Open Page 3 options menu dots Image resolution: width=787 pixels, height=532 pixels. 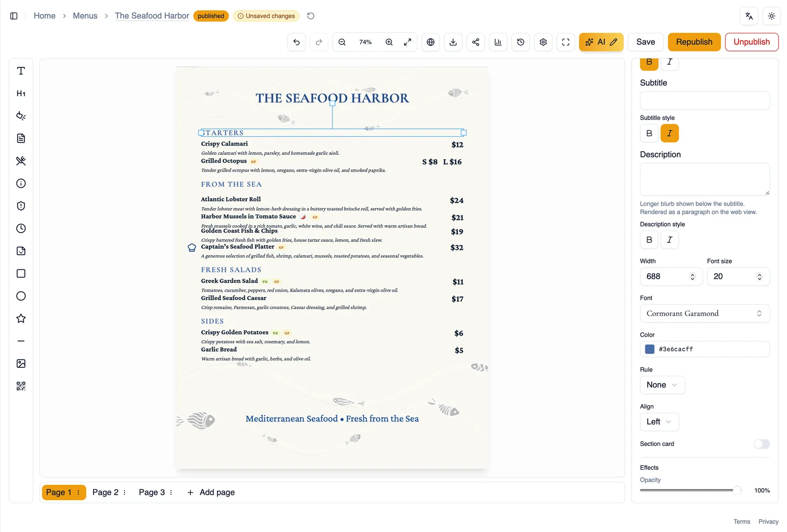(x=171, y=493)
